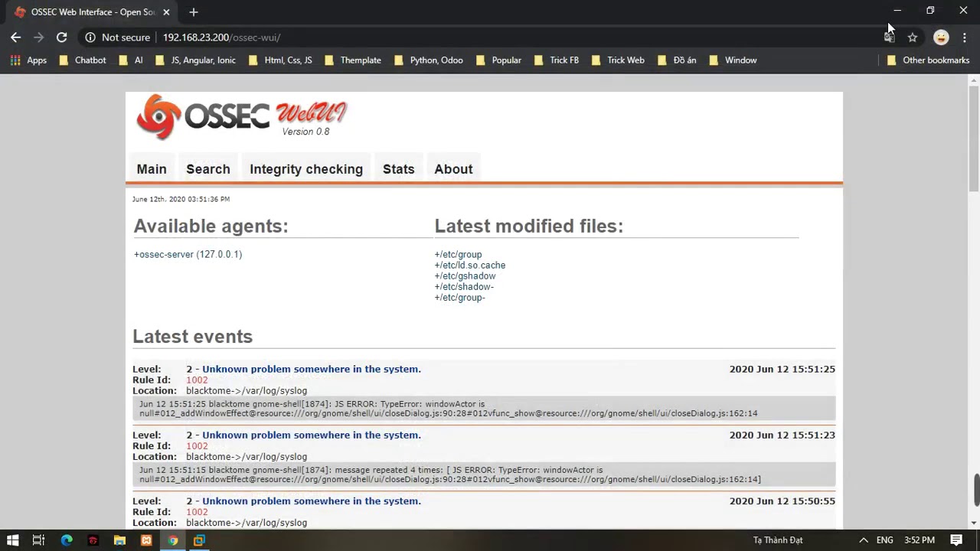Screen dimensions: 980x551
Task: Switch to the Search tab
Action: tap(208, 169)
